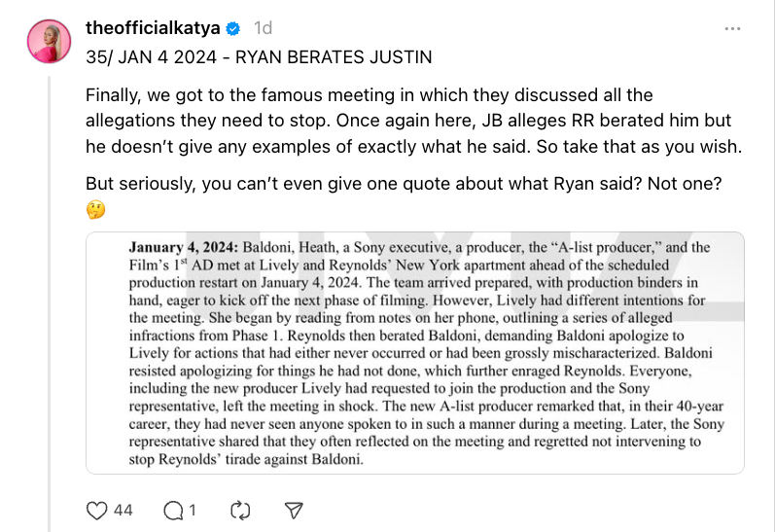Image resolution: width=775 pixels, height=532 pixels.
Task: Repost this thread using the repost icon
Action: pos(240,510)
